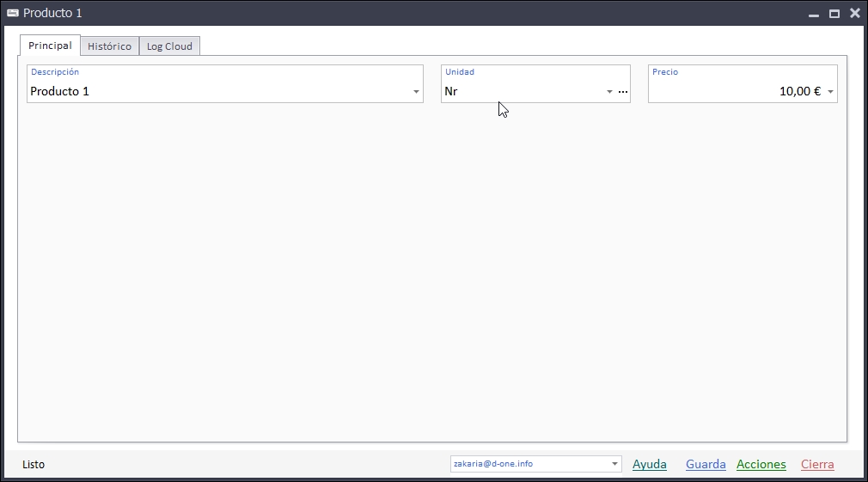Click the product window icon in title bar
Screen dimensions: 868x482
coord(13,13)
